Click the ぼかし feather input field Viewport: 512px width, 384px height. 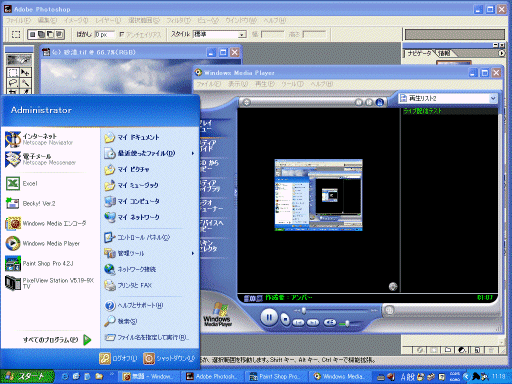tap(104, 35)
